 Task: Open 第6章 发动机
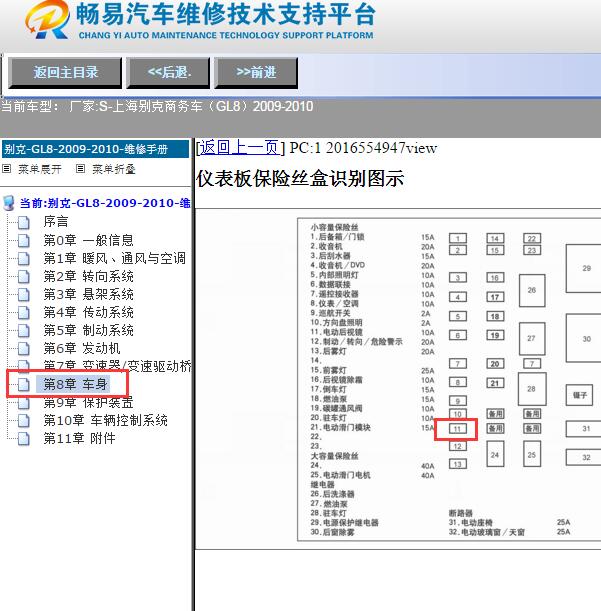pos(82,348)
